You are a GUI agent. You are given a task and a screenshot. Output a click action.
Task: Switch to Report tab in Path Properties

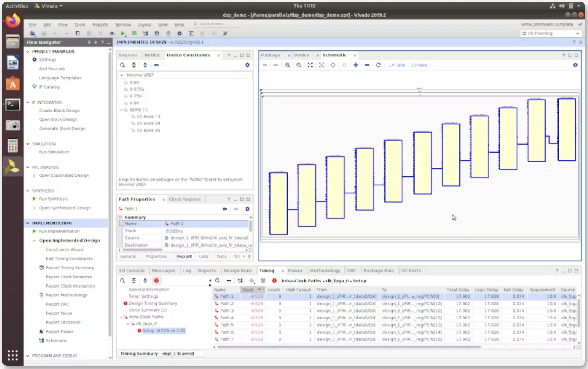coord(184,257)
